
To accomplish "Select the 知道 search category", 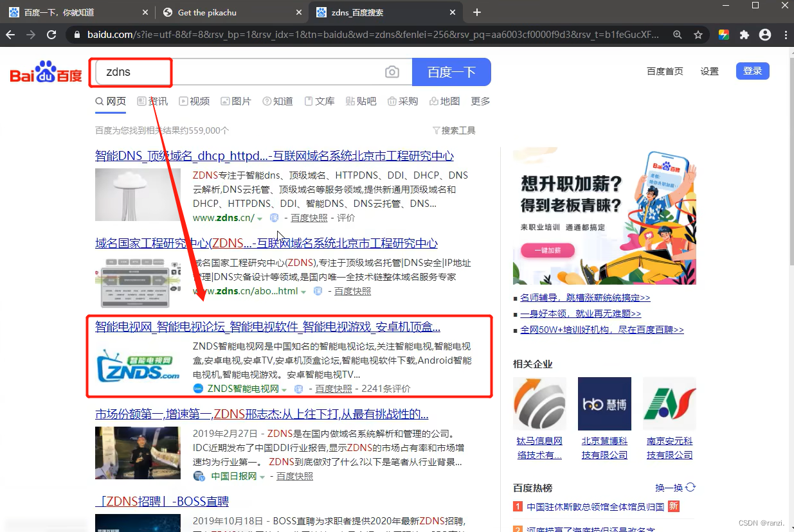I will [278, 101].
